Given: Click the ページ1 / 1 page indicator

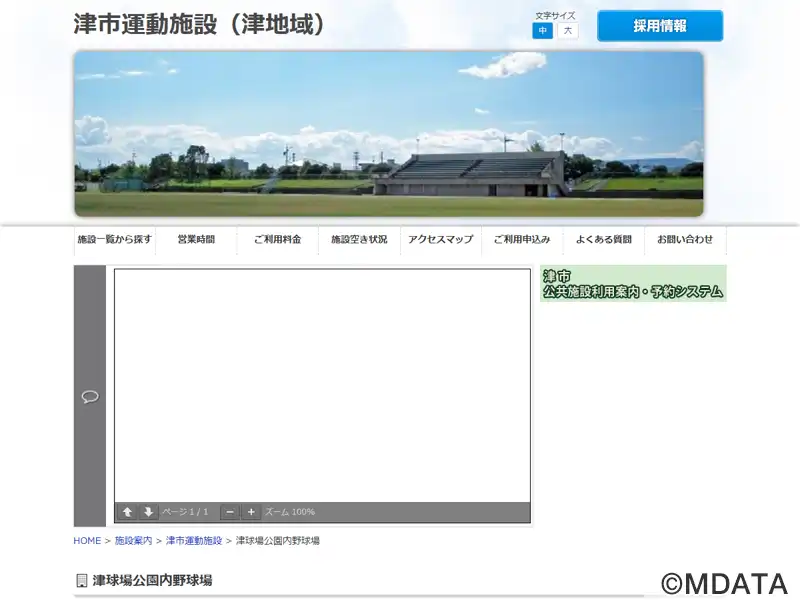Looking at the screenshot, I should 185,512.
